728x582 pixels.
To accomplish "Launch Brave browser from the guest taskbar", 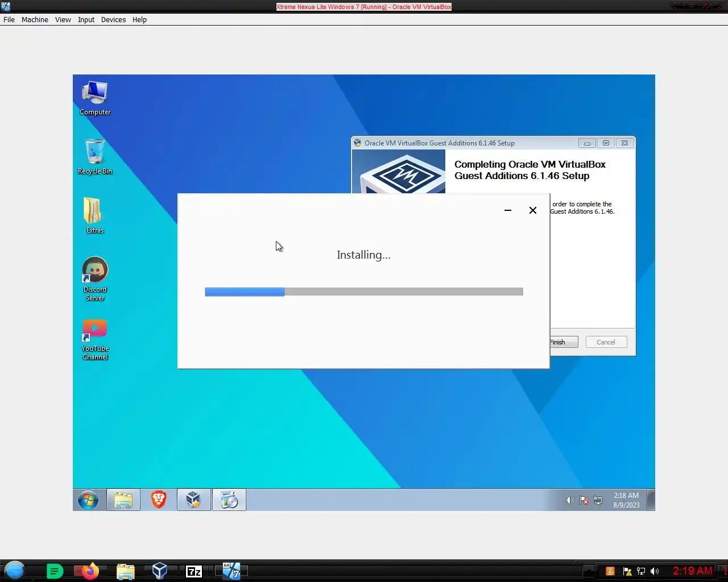I will [x=159, y=500].
